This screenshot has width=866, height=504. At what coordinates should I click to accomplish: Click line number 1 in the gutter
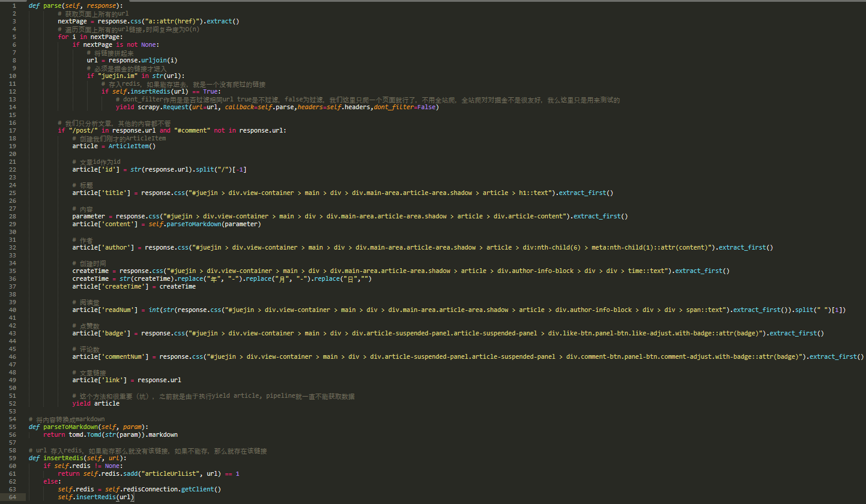(14, 5)
